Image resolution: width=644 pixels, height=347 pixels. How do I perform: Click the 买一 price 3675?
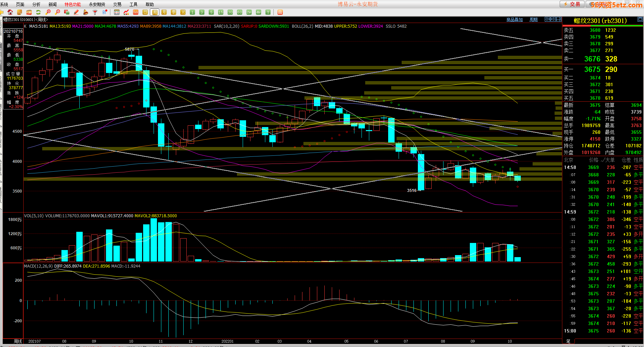(592, 69)
